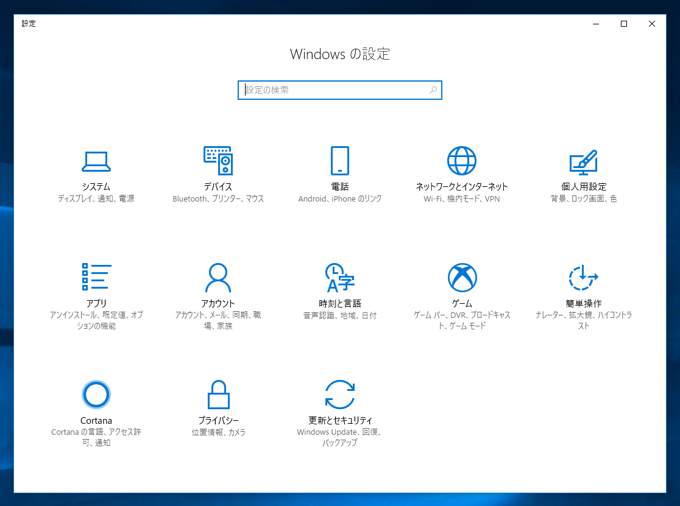Click the 'Android、iPhone のリンク' description text

[340, 199]
